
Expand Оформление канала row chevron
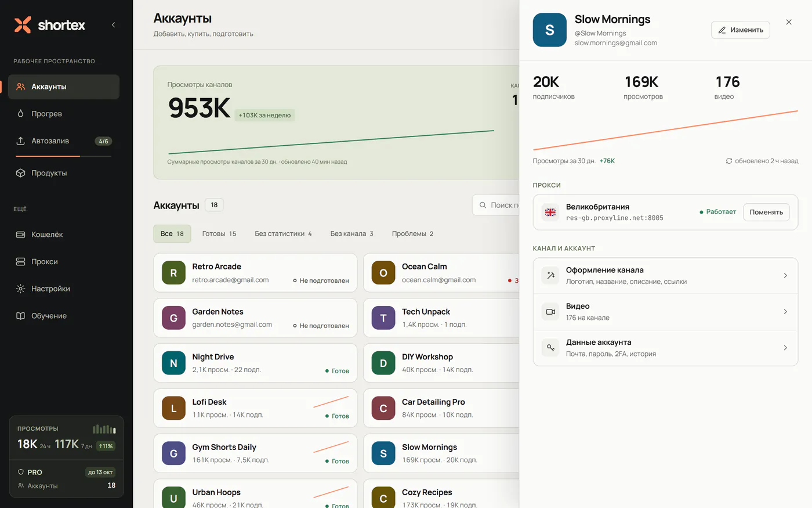pos(785,276)
